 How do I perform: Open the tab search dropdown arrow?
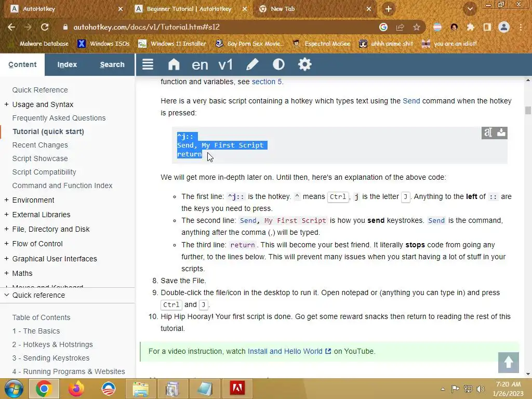tap(470, 9)
